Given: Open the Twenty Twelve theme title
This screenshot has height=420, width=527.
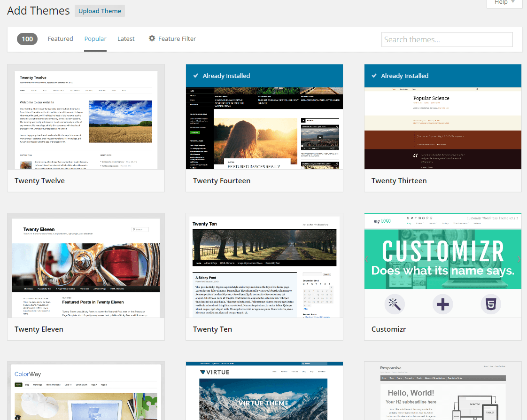Looking at the screenshot, I should pos(39,180).
